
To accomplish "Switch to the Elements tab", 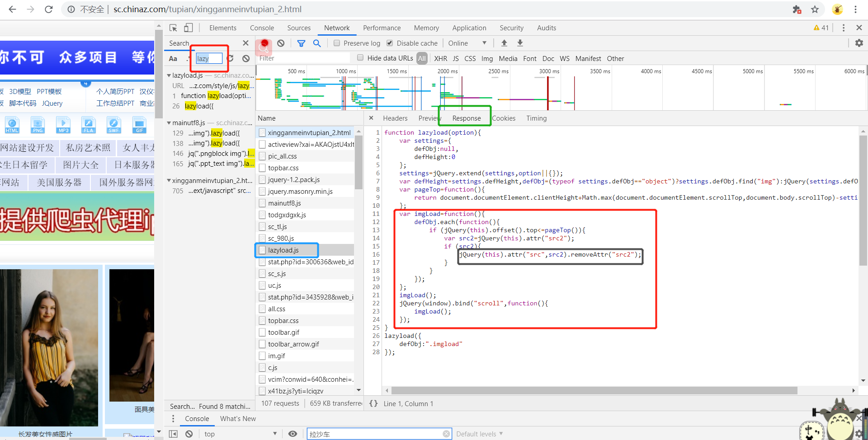I will coord(223,28).
